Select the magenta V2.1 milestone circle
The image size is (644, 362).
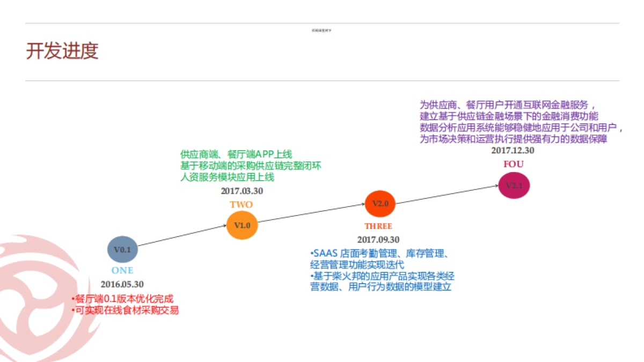(514, 186)
